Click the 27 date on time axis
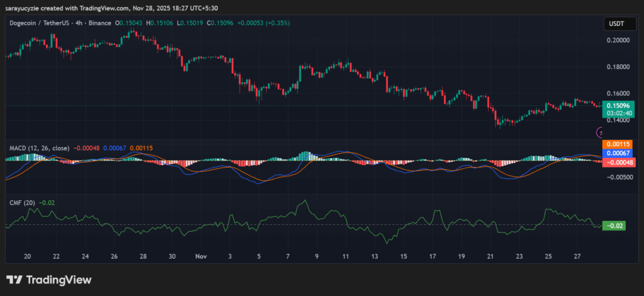The height and width of the screenshot is (296, 644). pyautogui.click(x=577, y=257)
